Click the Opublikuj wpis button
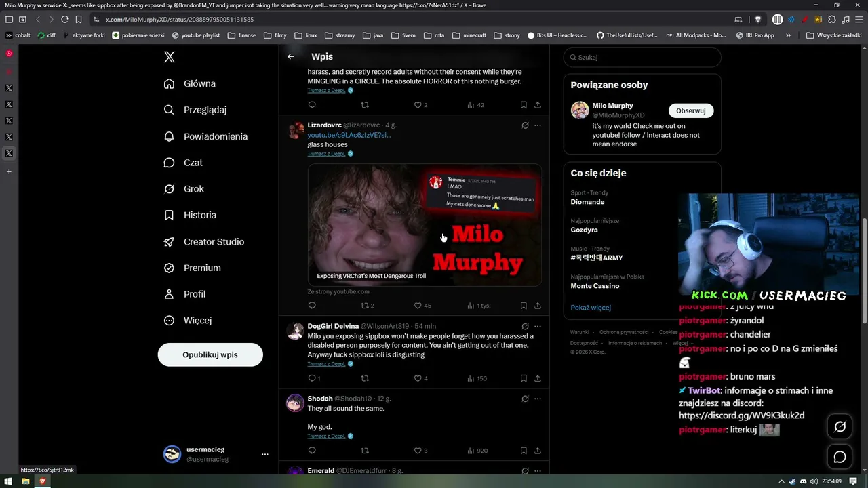Image resolution: width=868 pixels, height=488 pixels. click(210, 354)
